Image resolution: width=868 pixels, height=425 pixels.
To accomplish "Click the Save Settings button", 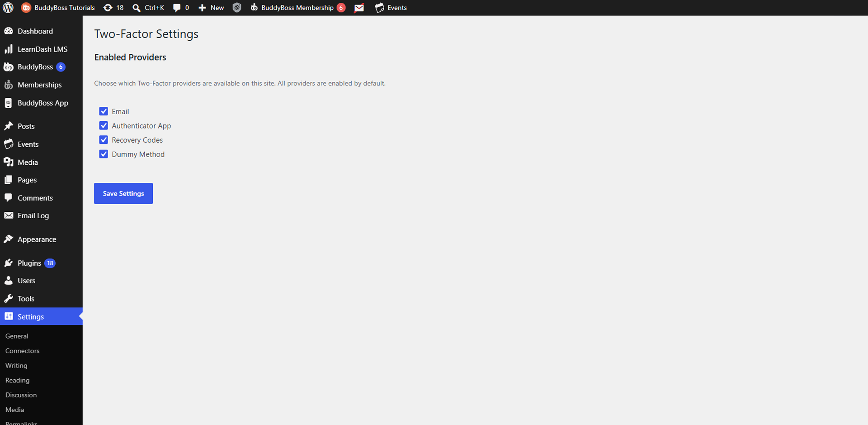I will (123, 193).
